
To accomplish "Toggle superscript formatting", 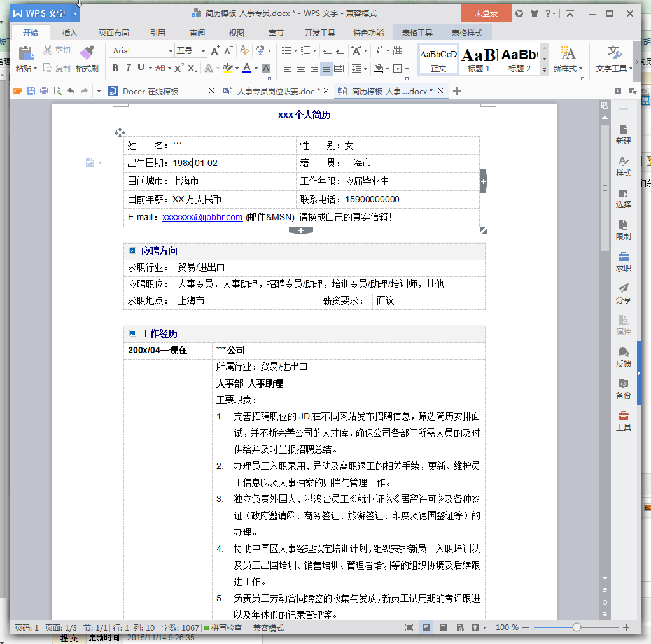I will (x=179, y=68).
